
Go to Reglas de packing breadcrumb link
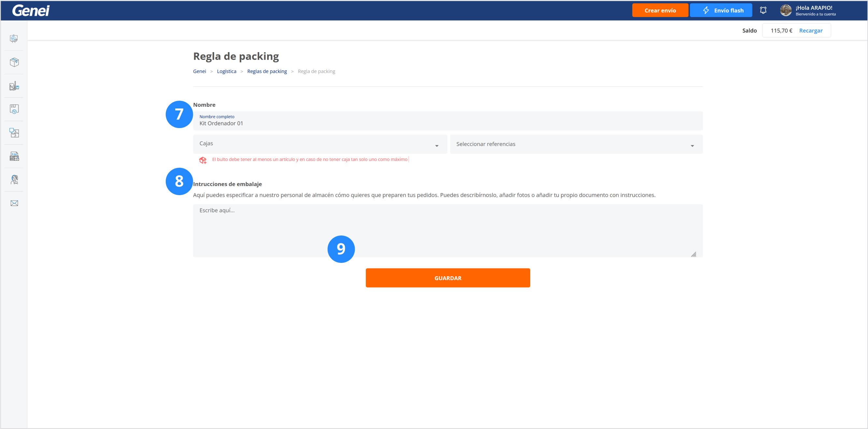pos(267,71)
